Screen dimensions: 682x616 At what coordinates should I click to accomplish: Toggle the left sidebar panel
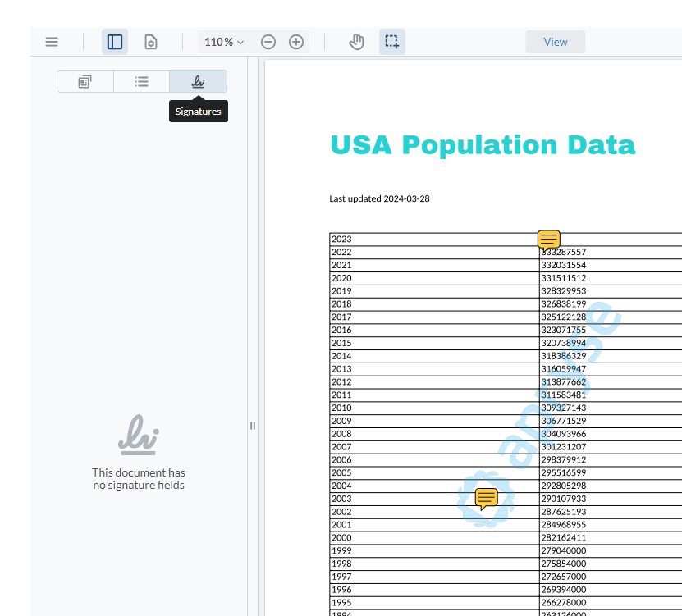click(x=115, y=42)
